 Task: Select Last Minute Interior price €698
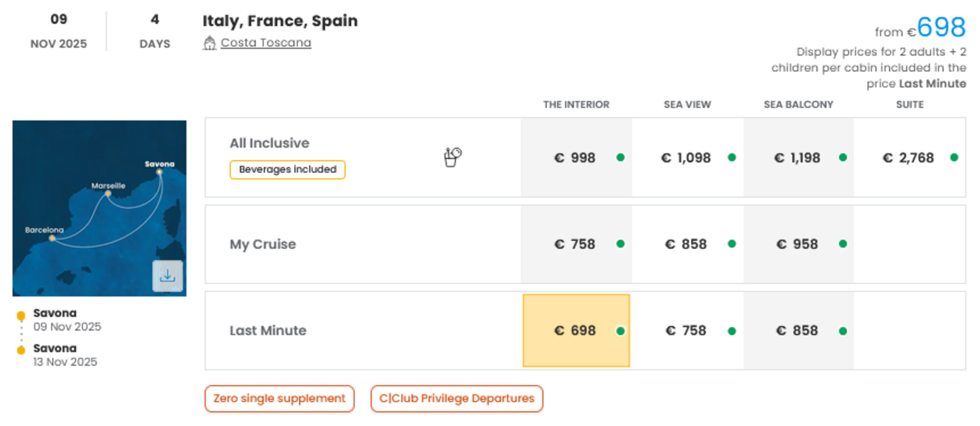(x=576, y=331)
